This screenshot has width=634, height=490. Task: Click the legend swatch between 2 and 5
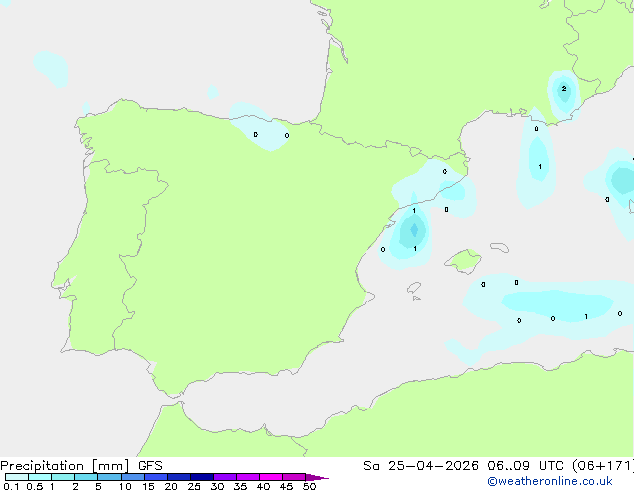coord(86,477)
